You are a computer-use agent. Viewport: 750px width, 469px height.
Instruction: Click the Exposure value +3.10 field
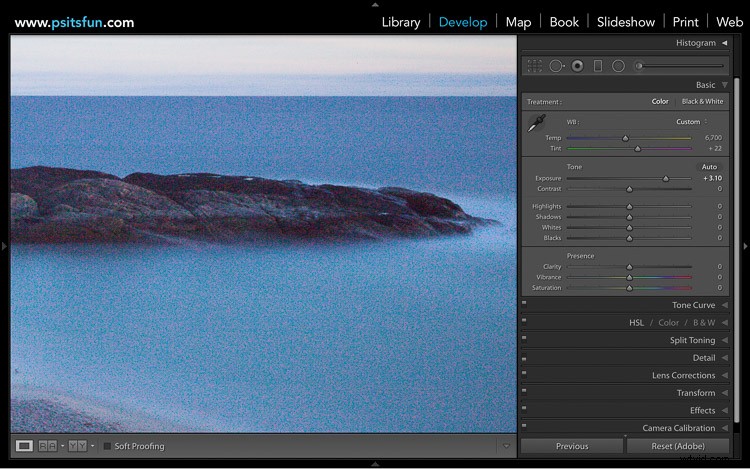click(712, 178)
